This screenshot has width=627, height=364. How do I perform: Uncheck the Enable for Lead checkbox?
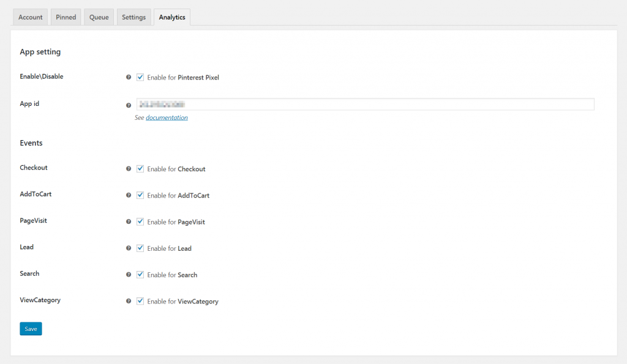(140, 248)
